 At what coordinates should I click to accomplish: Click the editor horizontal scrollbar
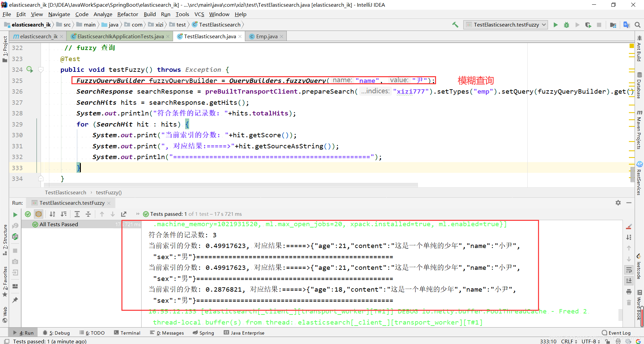(x=231, y=185)
